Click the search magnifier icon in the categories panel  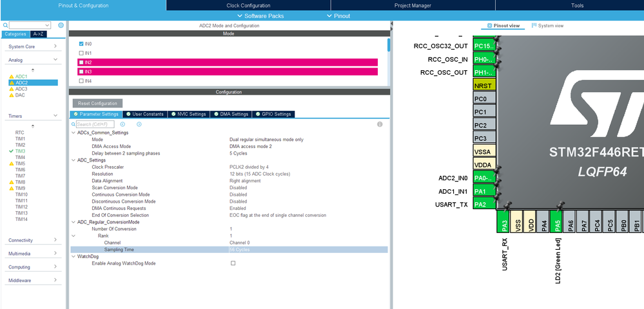point(5,26)
